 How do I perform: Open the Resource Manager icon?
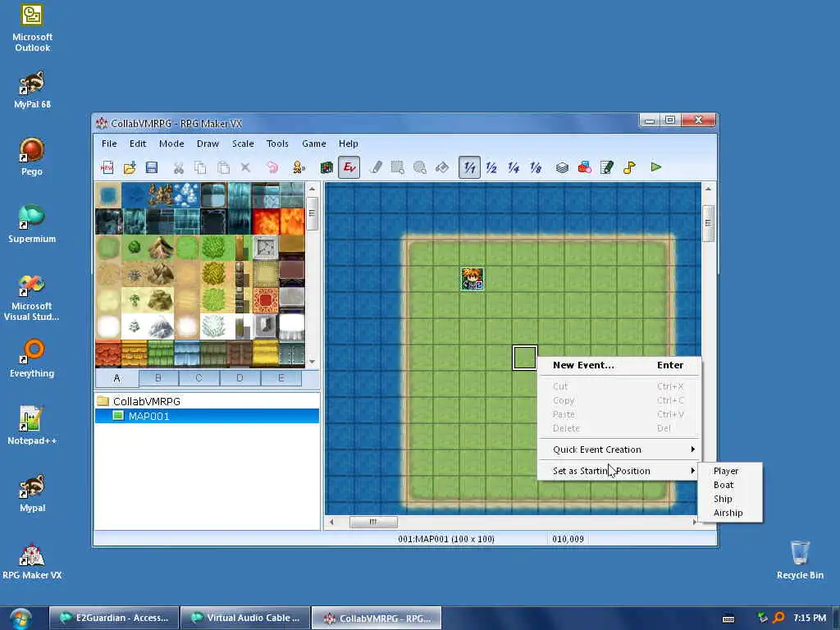pyautogui.click(x=584, y=167)
